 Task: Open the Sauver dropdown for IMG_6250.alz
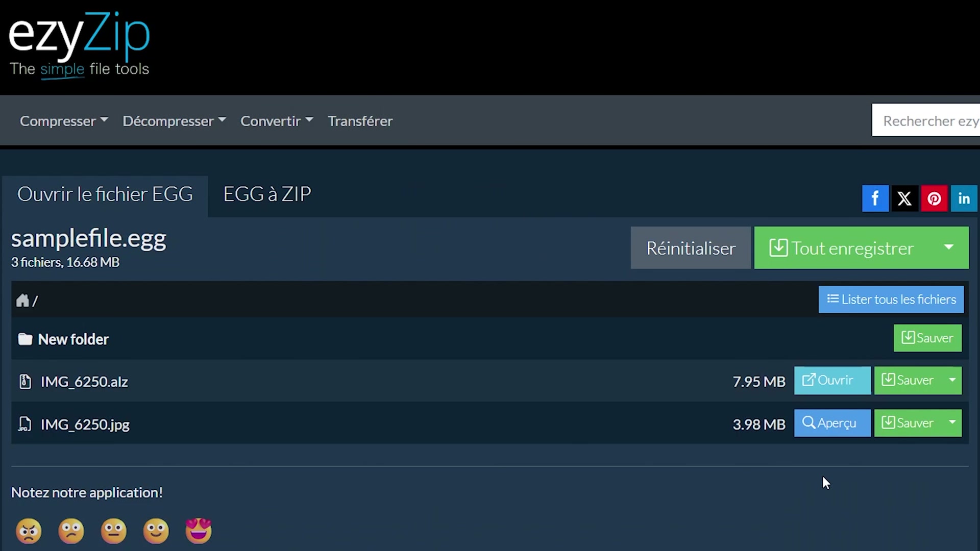pos(952,380)
